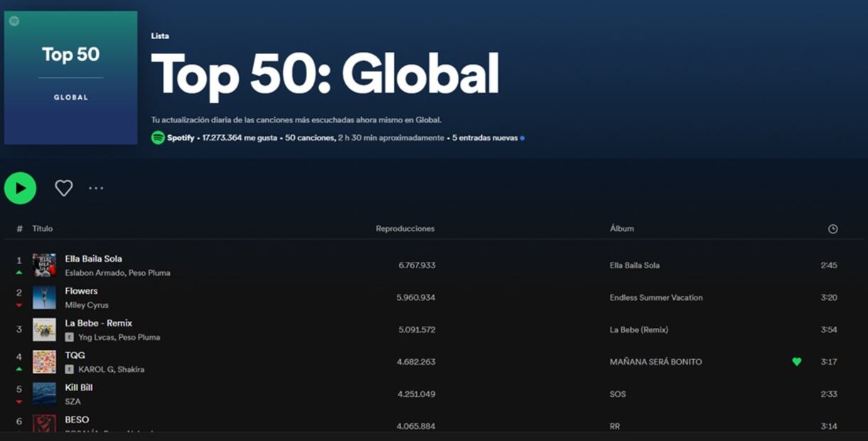
Task: Sort by the Título column header
Action: (x=43, y=228)
